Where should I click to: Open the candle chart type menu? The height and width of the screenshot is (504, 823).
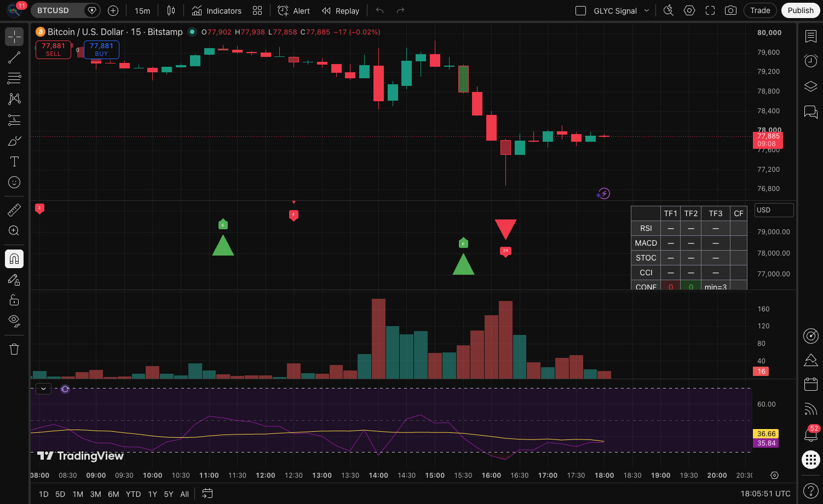(171, 10)
